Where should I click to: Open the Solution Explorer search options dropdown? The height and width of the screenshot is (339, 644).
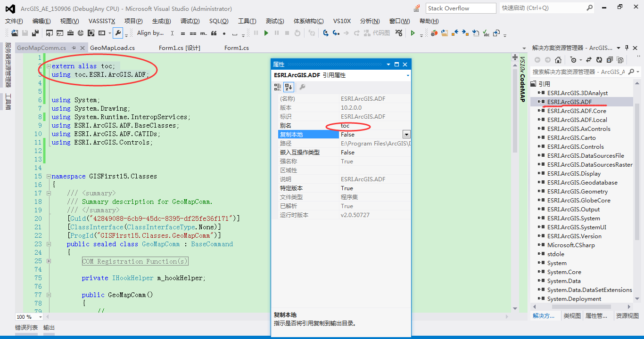[x=638, y=72]
